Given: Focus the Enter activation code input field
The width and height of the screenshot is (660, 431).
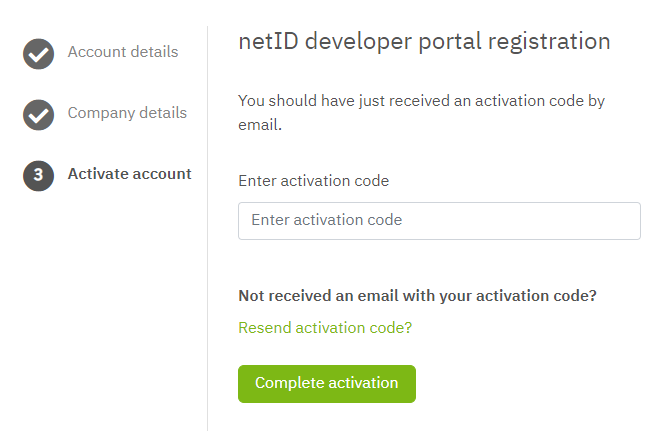Looking at the screenshot, I should coord(439,221).
